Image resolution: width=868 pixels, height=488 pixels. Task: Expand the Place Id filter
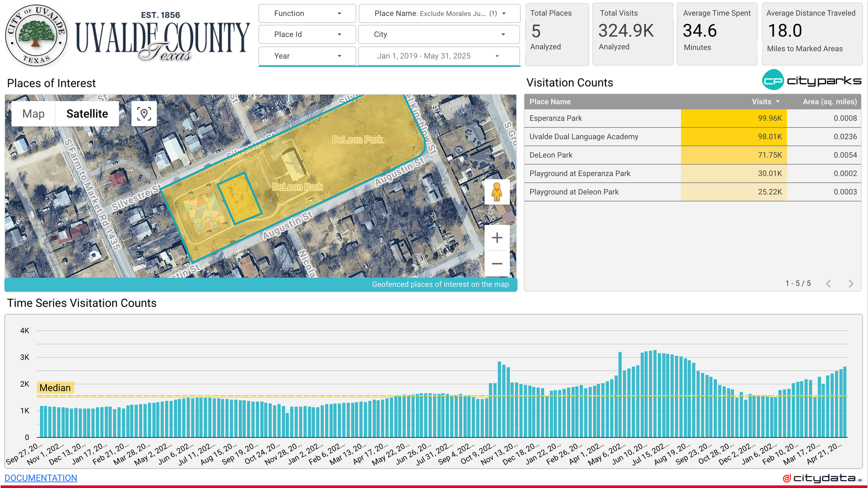coord(307,34)
